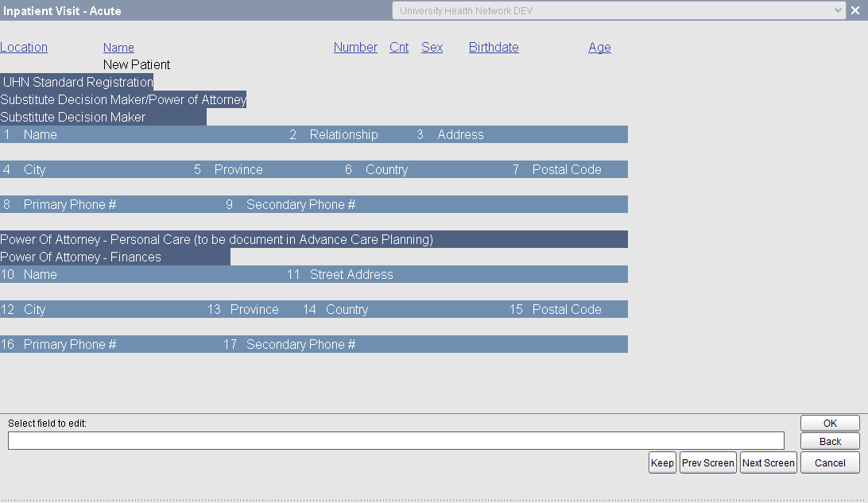
Task: Focus the Select field to edit input
Action: (x=396, y=441)
